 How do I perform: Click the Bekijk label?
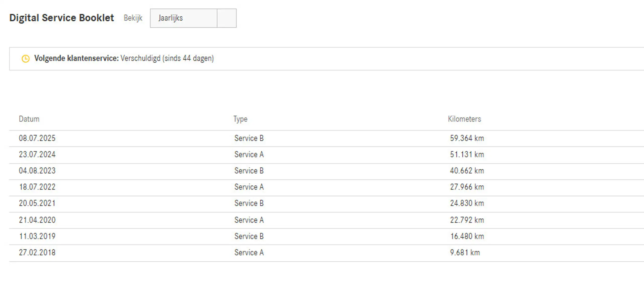(x=133, y=18)
